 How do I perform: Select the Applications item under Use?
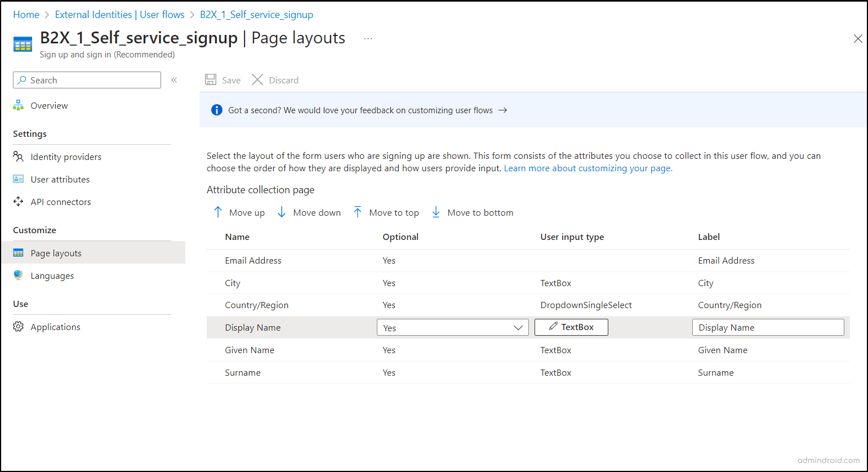(55, 327)
